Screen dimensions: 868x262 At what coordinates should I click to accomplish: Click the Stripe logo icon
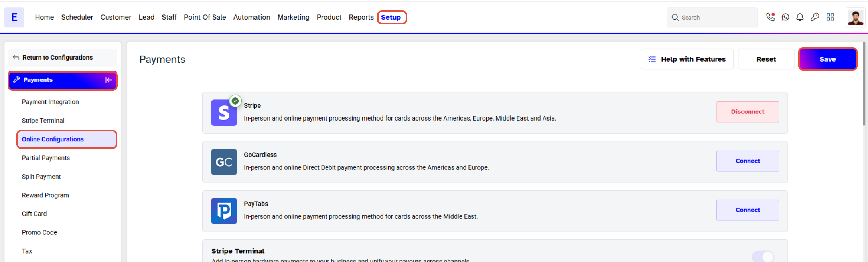tap(224, 113)
